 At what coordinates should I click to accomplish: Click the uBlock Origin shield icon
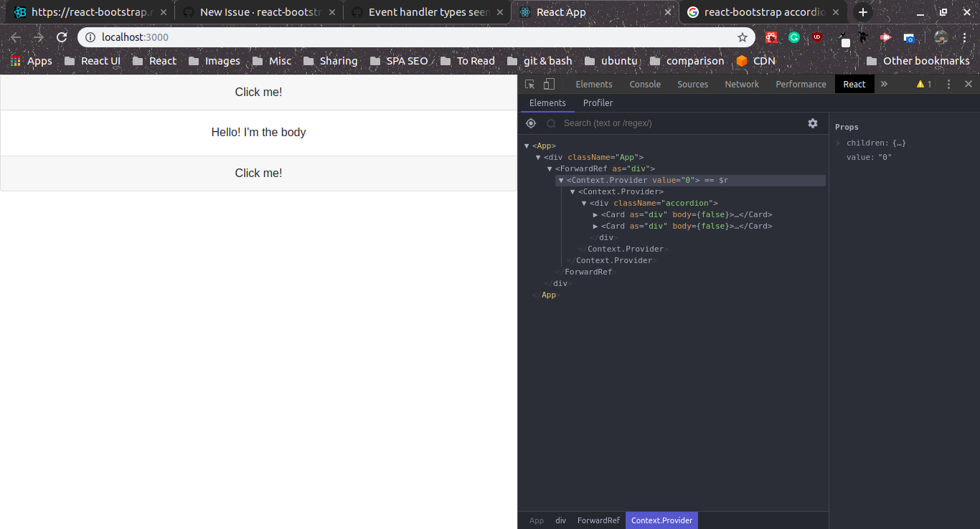816,37
